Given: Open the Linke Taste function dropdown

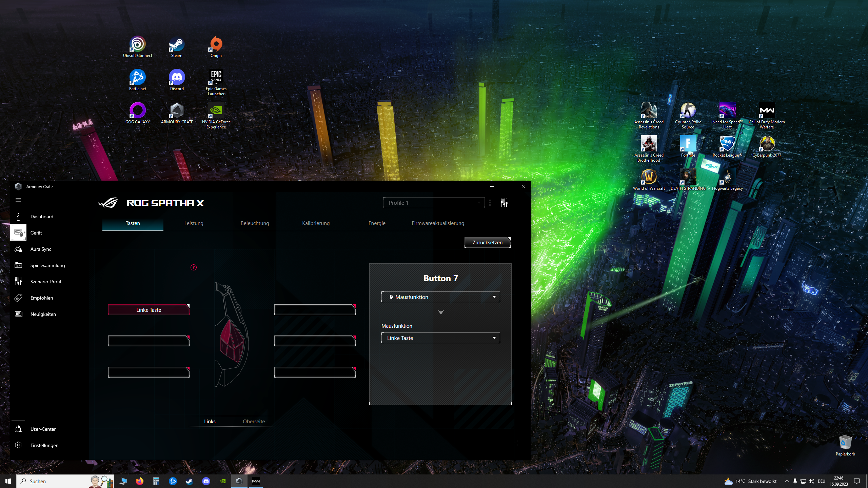Looking at the screenshot, I should [440, 338].
